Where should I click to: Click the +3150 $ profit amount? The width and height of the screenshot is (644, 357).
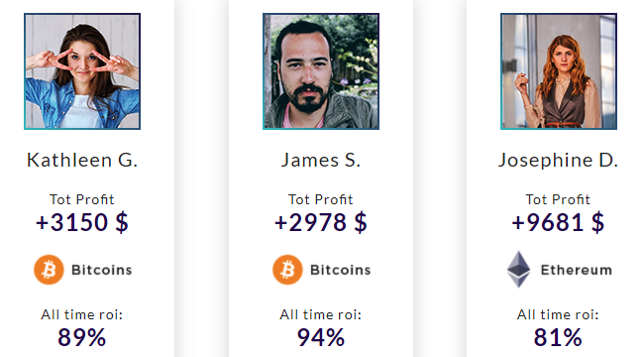pos(82,222)
